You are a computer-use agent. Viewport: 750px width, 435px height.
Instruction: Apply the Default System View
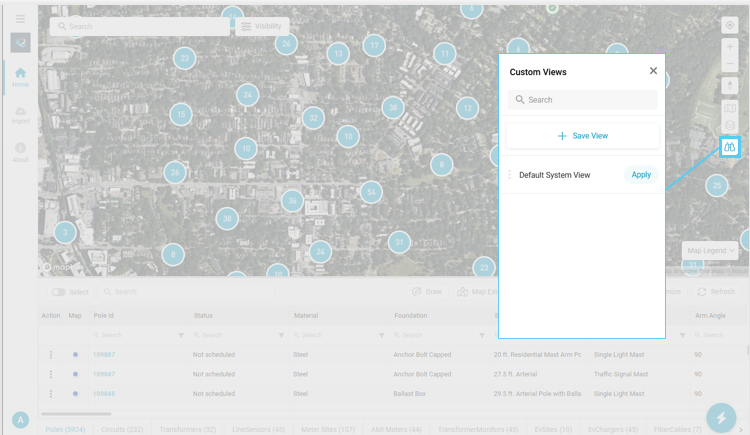point(641,175)
